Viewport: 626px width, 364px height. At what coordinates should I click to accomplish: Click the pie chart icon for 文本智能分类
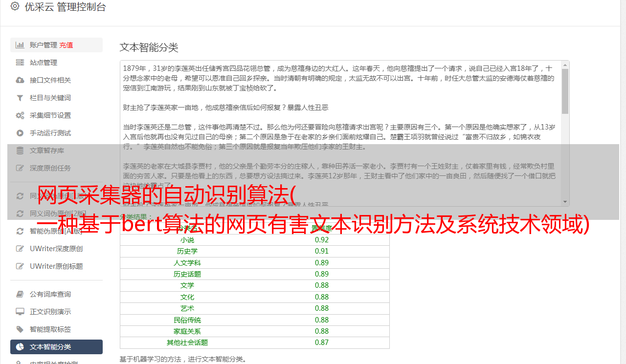click(x=20, y=347)
